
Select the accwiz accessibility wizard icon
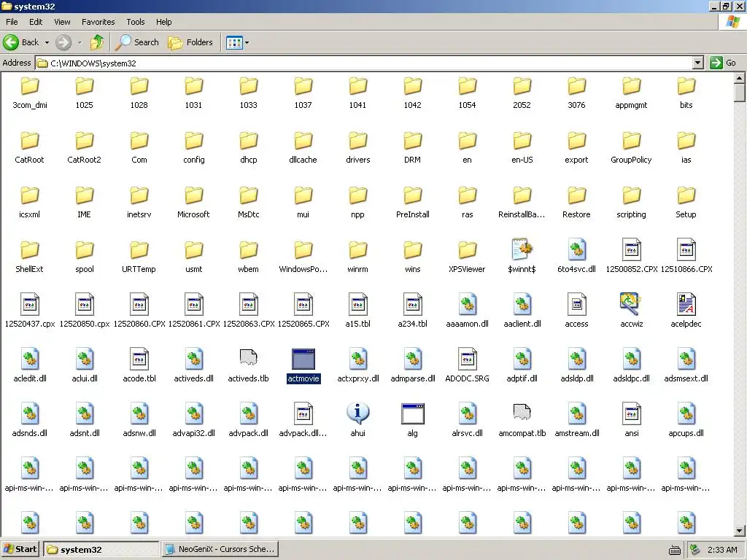(631, 305)
